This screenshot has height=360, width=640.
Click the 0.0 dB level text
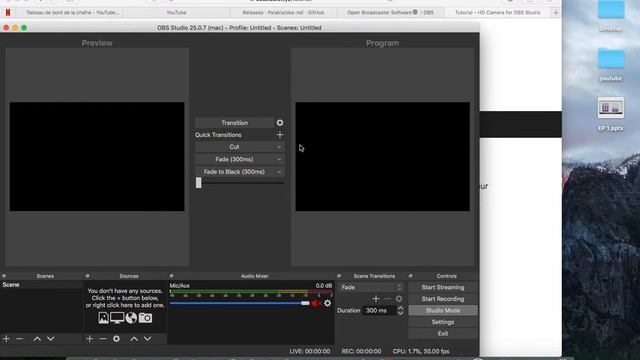324,286
